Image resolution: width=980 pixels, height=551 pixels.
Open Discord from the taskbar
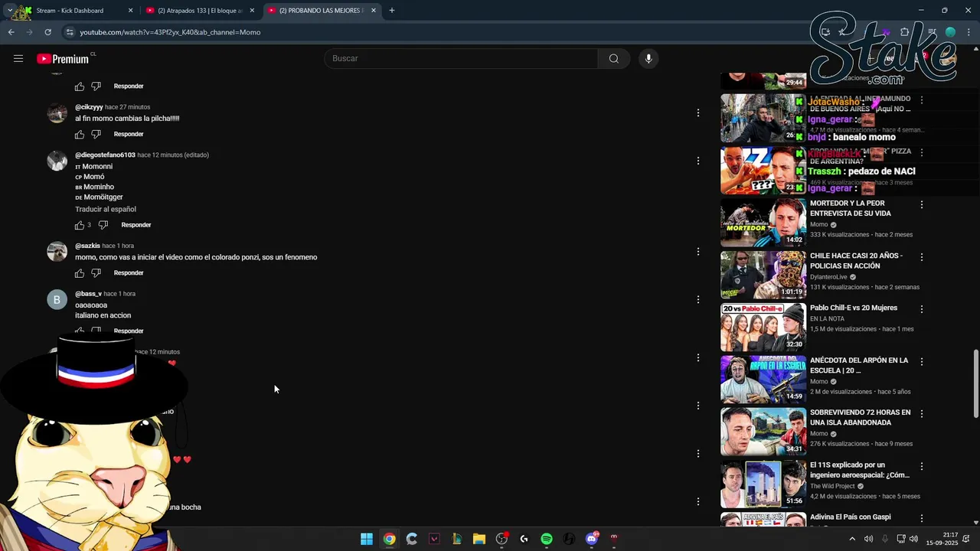(591, 539)
